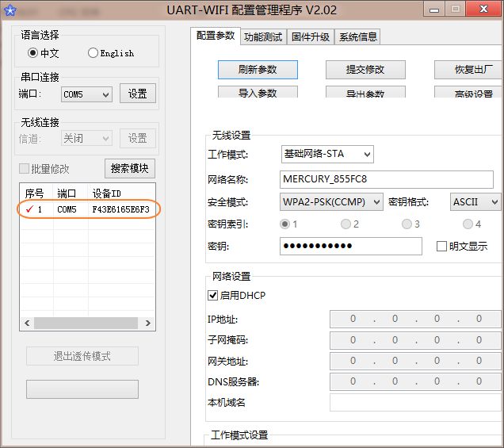Select device ID F43E6165E6F3 in list
Image resolution: width=504 pixels, height=448 pixels.
pos(121,209)
